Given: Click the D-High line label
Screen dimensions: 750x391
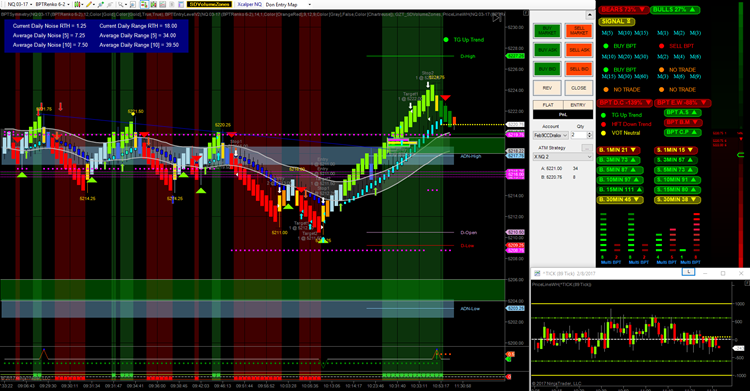Looking at the screenshot, I should (x=467, y=56).
